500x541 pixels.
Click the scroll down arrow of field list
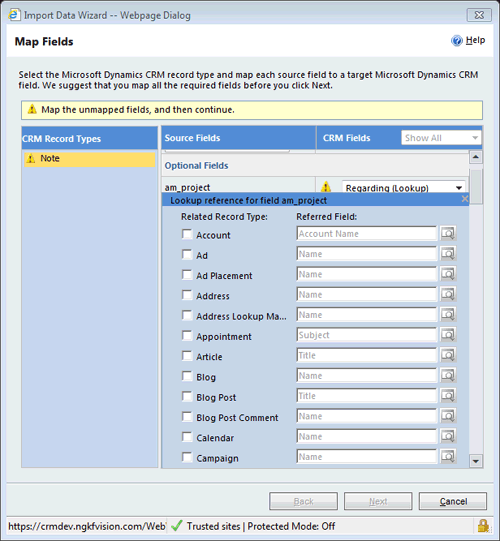pyautogui.click(x=476, y=461)
